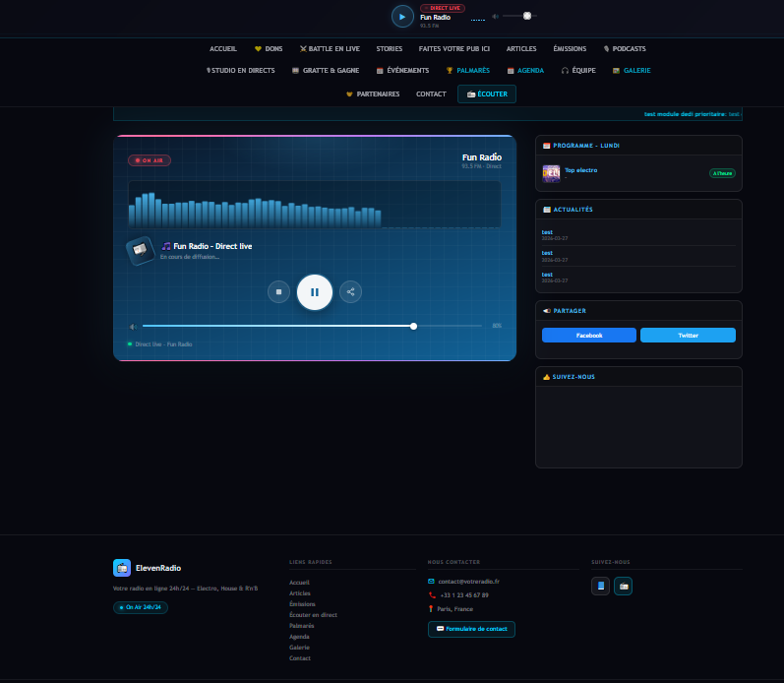Open the Podcasts page
Image resolution: width=784 pixels, height=683 pixels.
(625, 48)
